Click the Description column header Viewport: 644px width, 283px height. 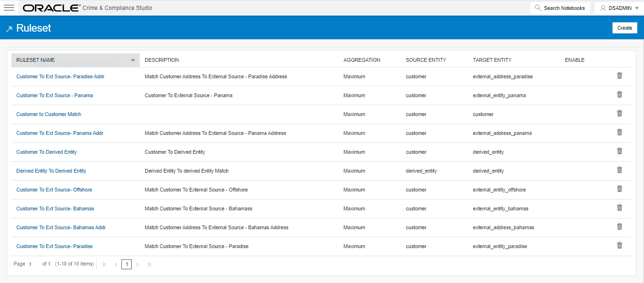tap(162, 60)
